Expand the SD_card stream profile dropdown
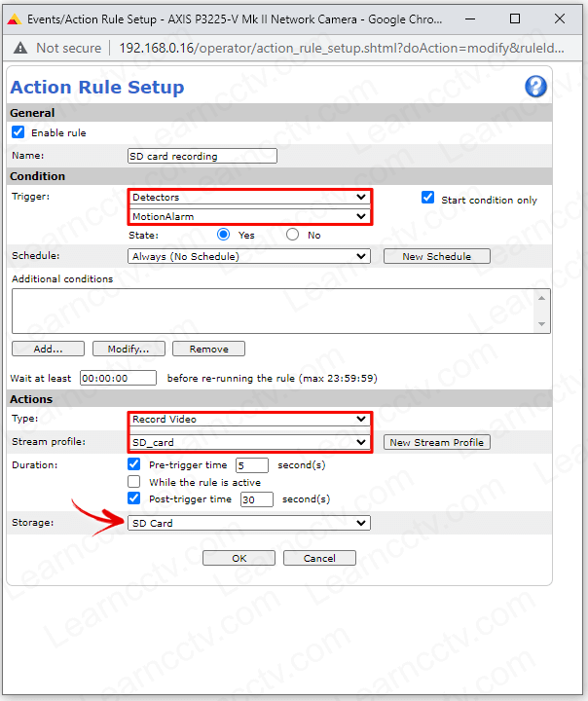Viewport: 588px width, 701px height. coord(249,442)
